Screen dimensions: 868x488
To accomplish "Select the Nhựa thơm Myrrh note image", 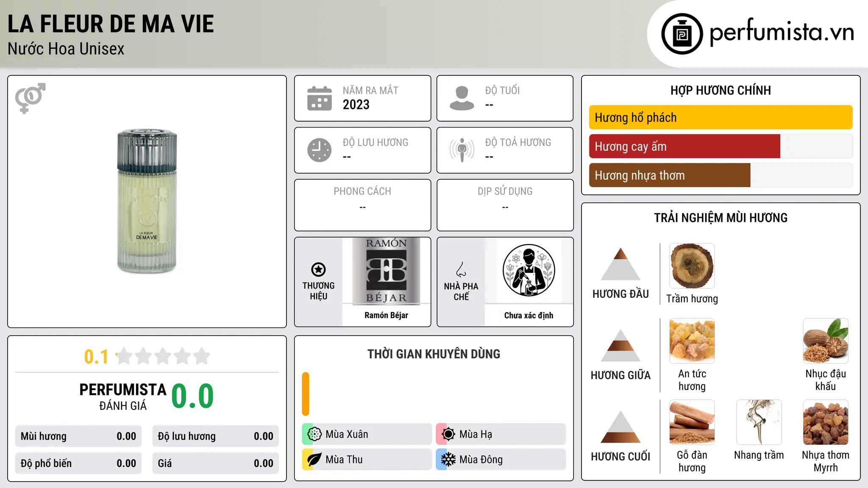I will pyautogui.click(x=826, y=422).
